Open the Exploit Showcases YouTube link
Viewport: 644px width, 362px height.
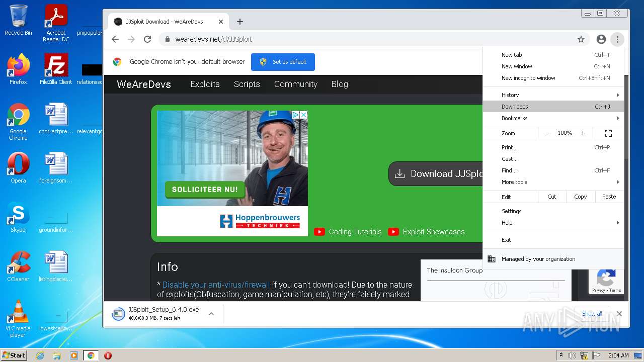pyautogui.click(x=427, y=232)
